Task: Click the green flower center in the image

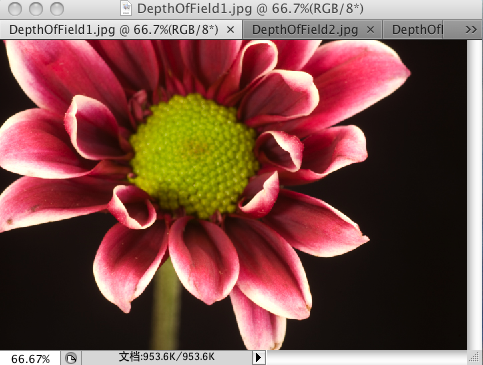Action: pos(194,155)
